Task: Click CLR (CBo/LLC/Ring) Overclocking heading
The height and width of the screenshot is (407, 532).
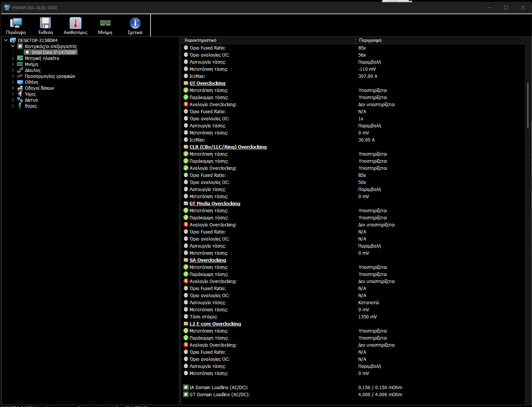Action: coord(228,147)
